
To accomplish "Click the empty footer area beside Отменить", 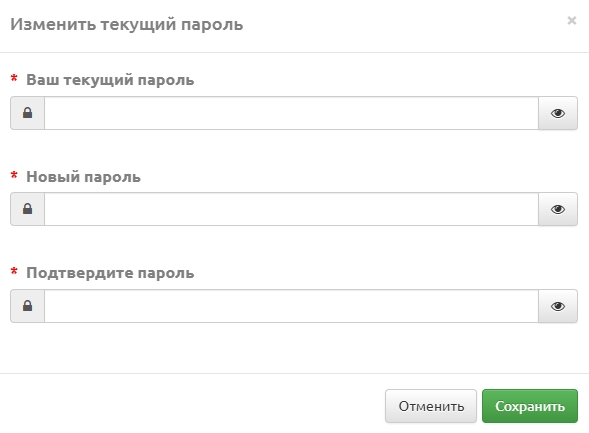I will point(192,406).
